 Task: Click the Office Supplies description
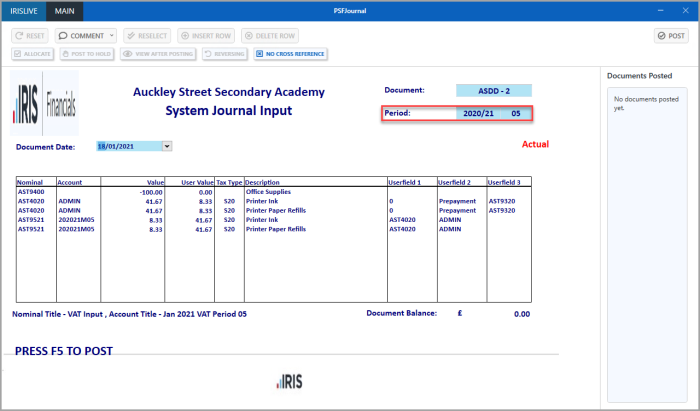pyautogui.click(x=268, y=191)
